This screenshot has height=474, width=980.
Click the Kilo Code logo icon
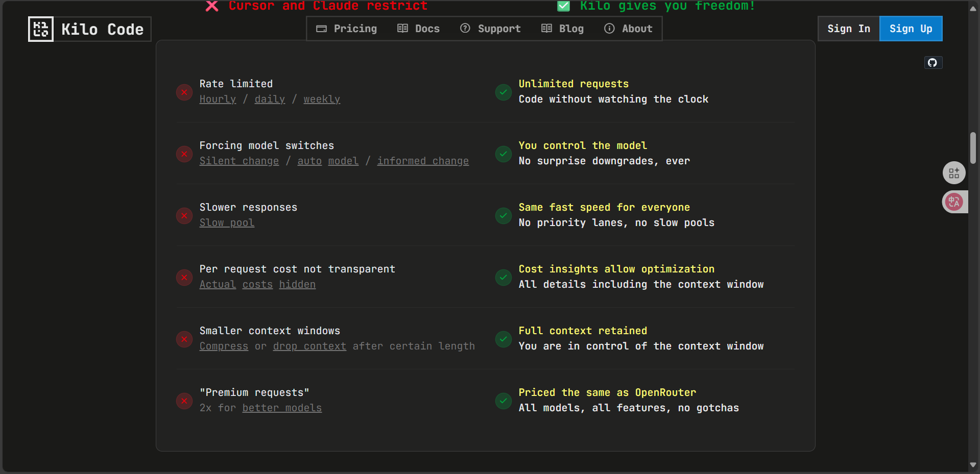click(41, 29)
